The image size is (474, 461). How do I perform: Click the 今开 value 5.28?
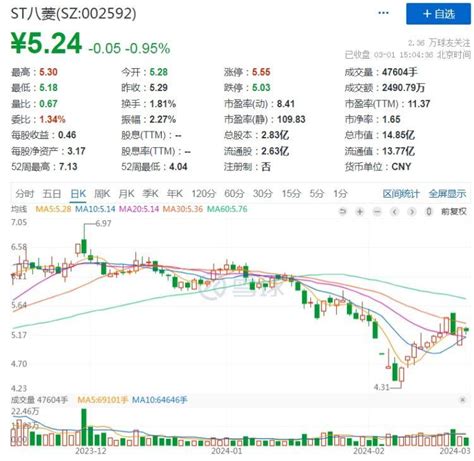pos(158,72)
